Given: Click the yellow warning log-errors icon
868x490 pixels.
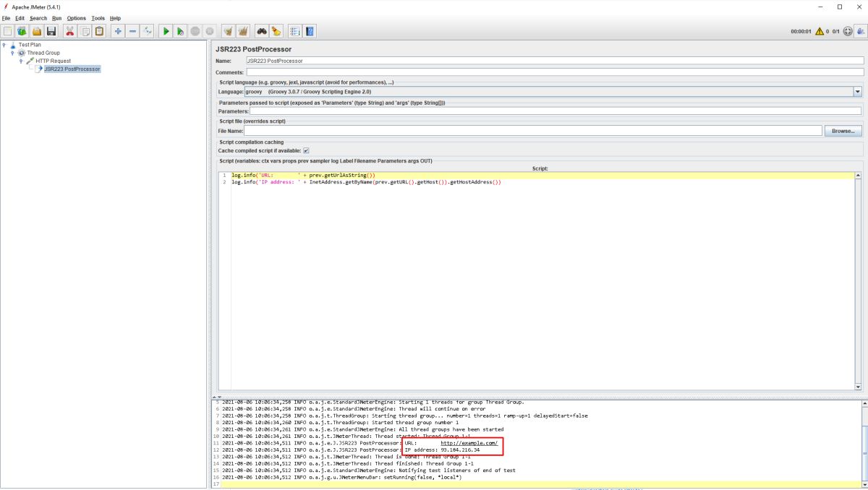Looking at the screenshot, I should click(820, 31).
